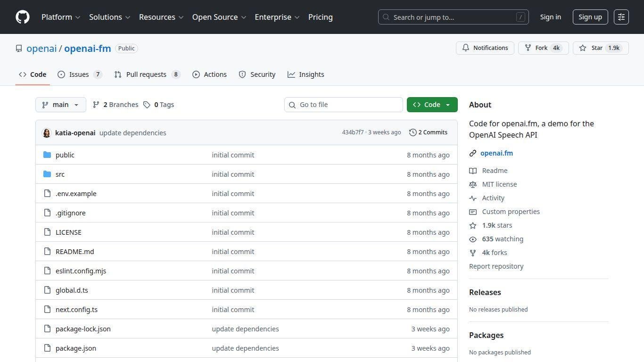
Task: Open the public folder
Action: click(65, 155)
